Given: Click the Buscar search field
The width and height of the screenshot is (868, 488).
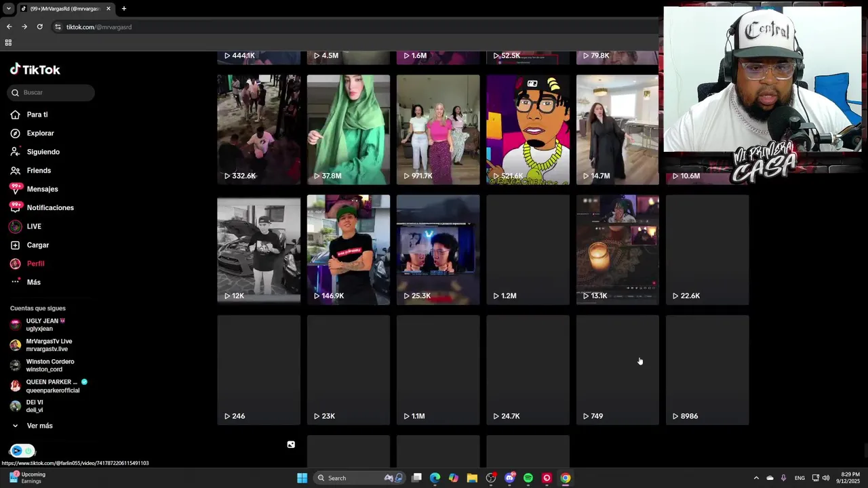Looking at the screenshot, I should click(x=51, y=92).
